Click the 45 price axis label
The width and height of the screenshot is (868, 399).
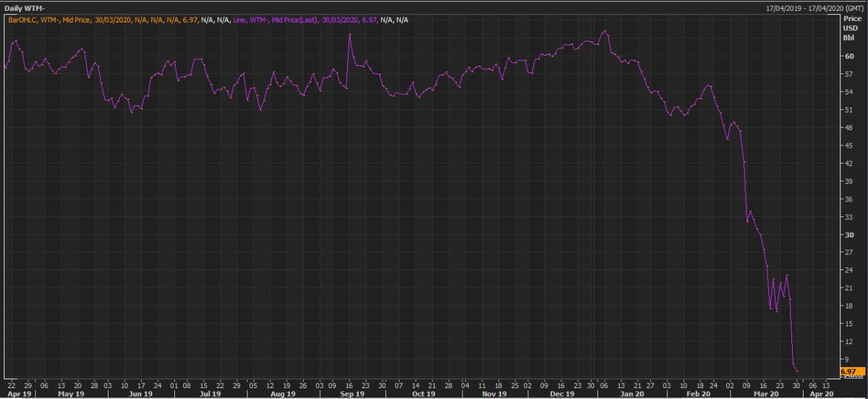848,145
